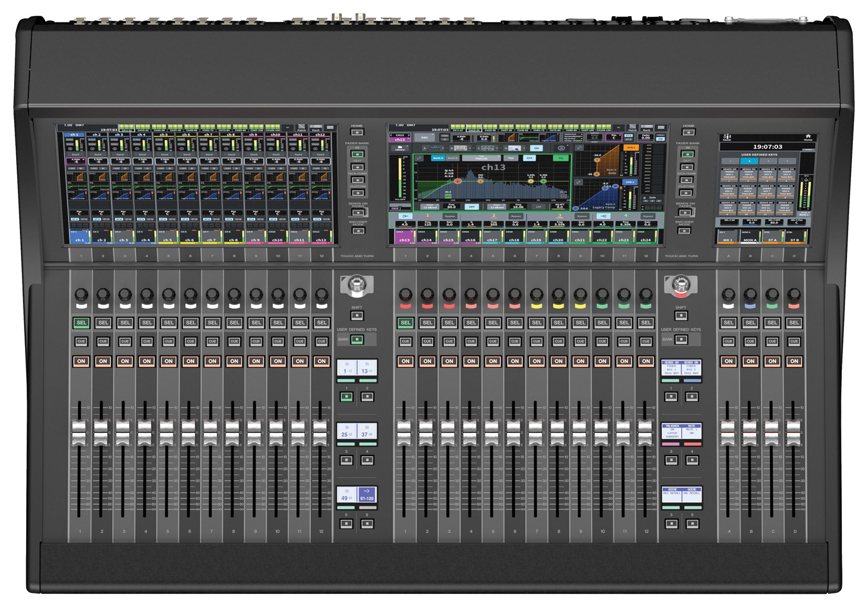The width and height of the screenshot is (868, 607).
Task: Select User Defined Keys tab 2
Action: tap(749, 161)
